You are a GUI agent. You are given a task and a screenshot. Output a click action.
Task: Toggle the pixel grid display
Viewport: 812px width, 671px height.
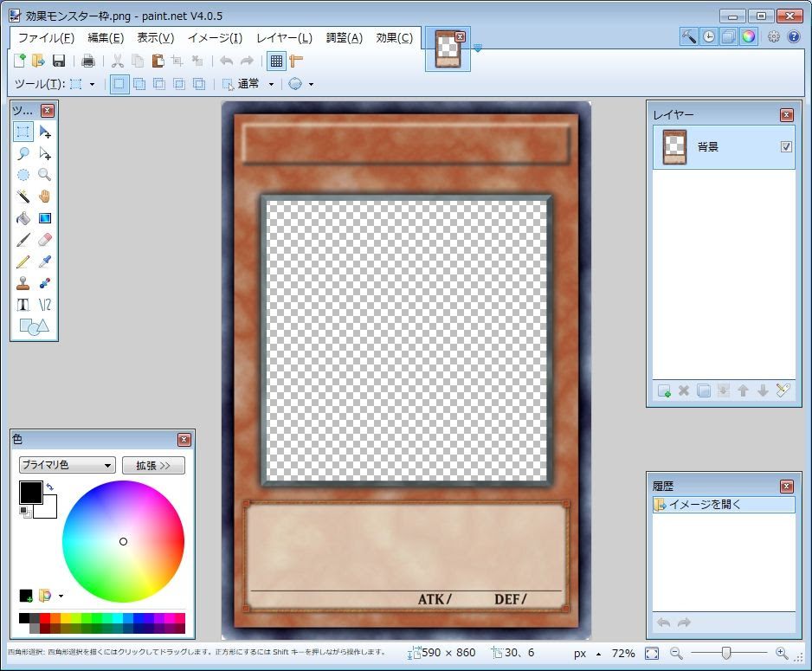tap(276, 61)
